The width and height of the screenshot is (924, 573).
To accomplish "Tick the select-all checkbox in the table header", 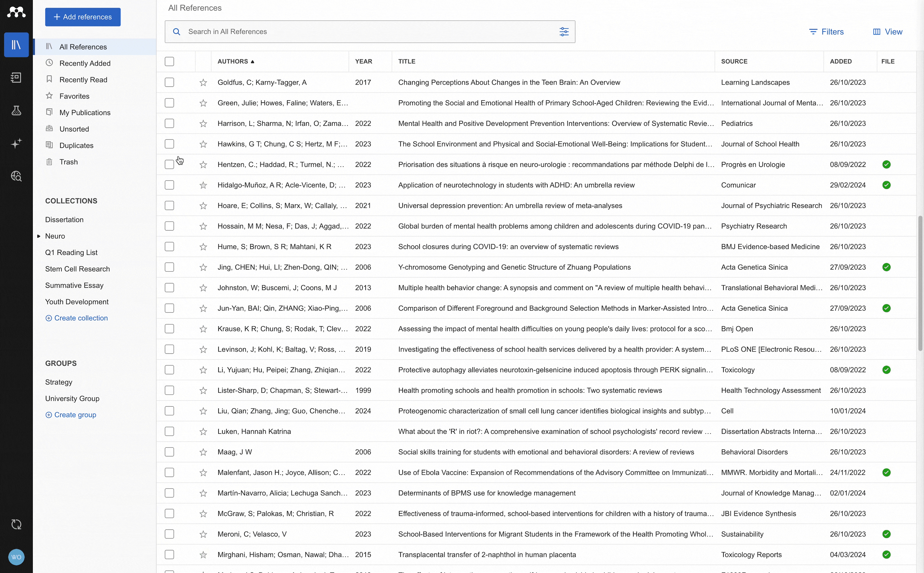I will (169, 61).
